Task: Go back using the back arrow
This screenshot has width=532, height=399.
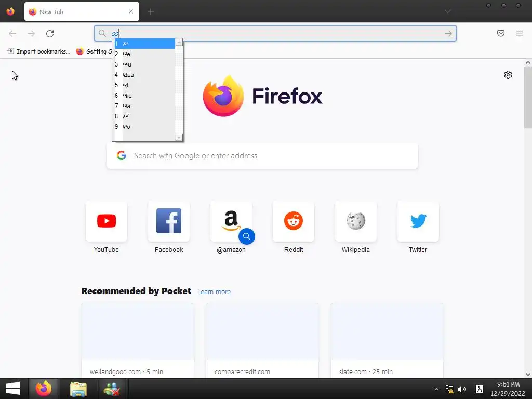Action: pos(12,34)
